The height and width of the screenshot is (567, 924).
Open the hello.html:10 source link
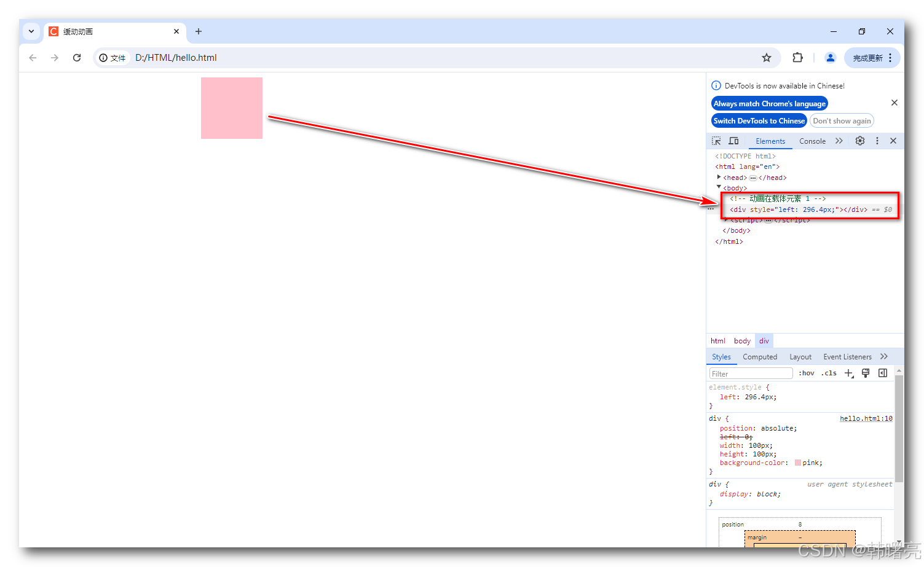866,418
